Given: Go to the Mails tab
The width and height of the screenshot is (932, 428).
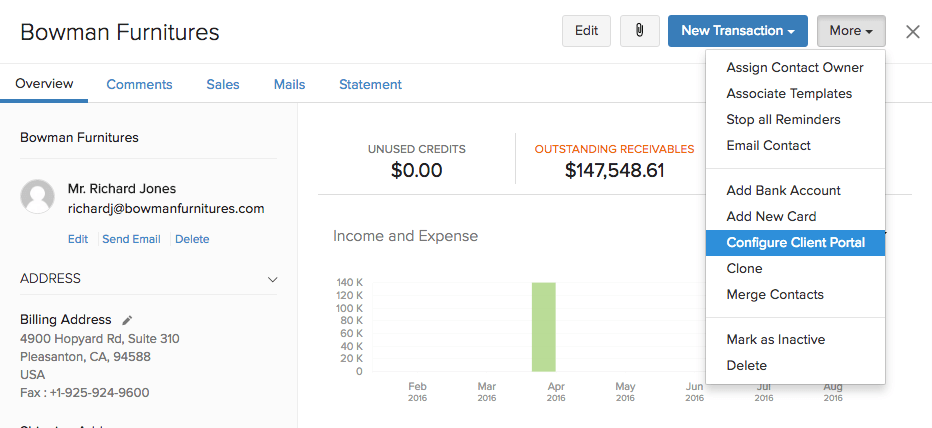Looking at the screenshot, I should coord(289,85).
